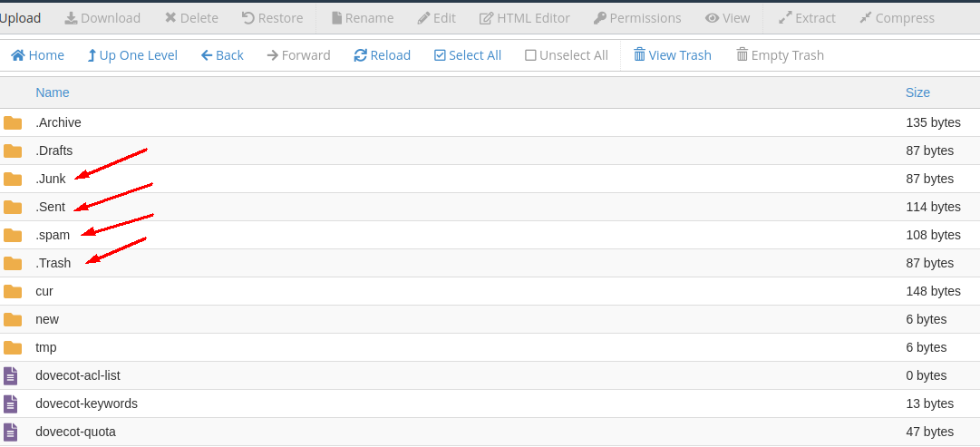Click the dovecot-keywords file icon
980x447 pixels.
11,403
